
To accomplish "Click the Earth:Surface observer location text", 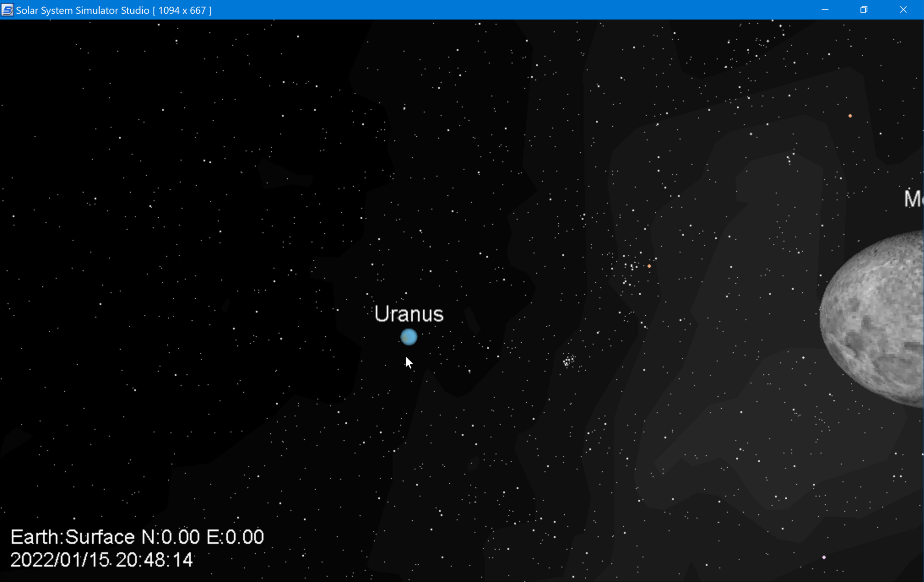I will tap(72, 537).
